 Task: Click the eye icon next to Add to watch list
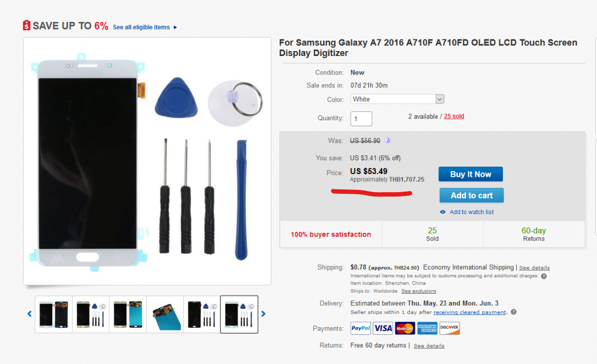[x=443, y=212]
